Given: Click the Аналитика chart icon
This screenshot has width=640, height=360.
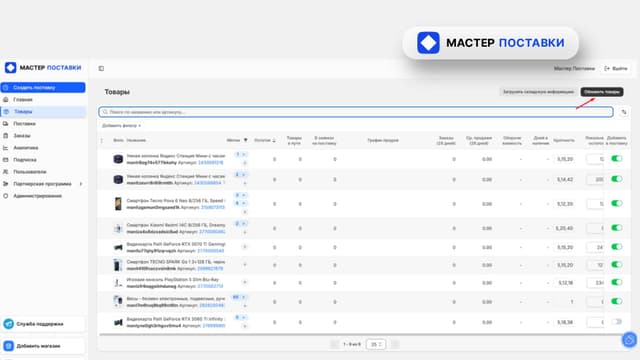Looking at the screenshot, I should coord(6,148).
